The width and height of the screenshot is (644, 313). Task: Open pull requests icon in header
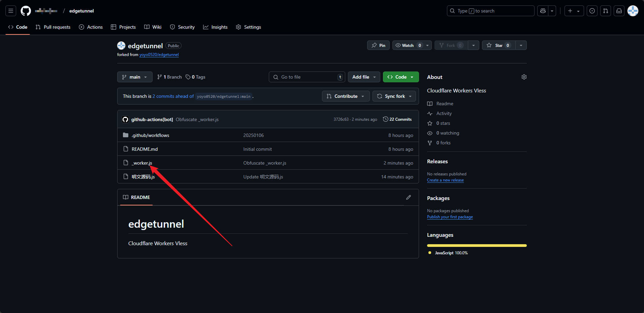click(606, 11)
